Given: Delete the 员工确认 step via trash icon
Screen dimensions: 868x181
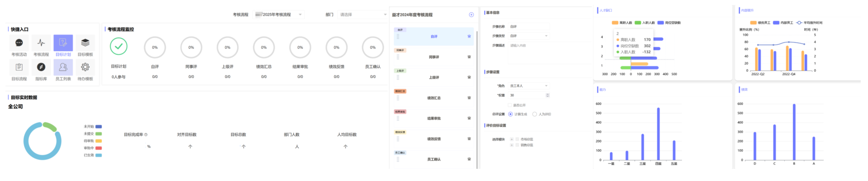Looking at the screenshot, I should pos(469,160).
